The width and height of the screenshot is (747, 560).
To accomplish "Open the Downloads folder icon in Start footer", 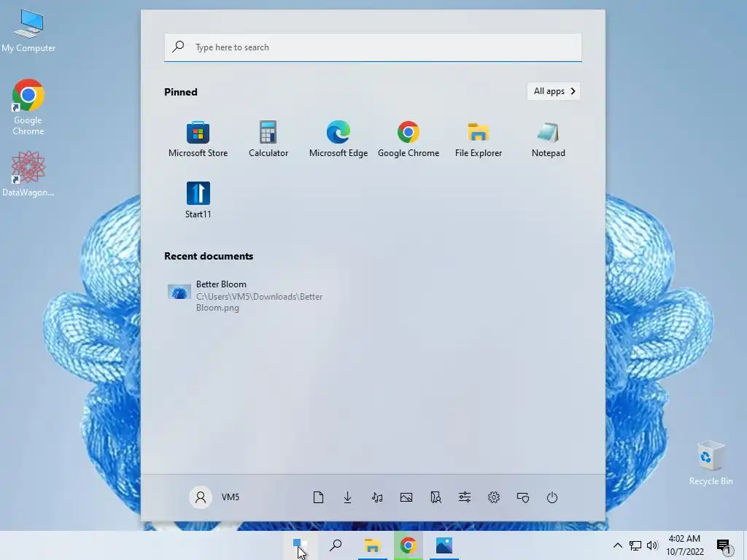I will (348, 497).
